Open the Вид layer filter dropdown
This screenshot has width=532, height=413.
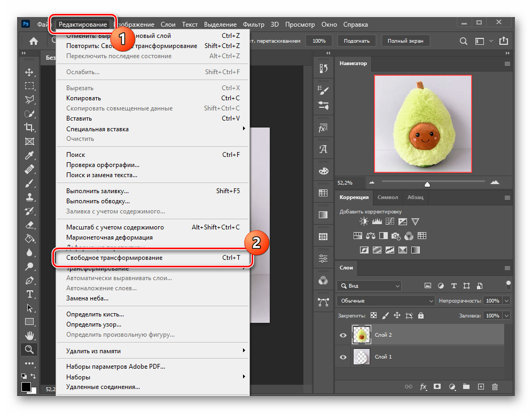(x=369, y=286)
